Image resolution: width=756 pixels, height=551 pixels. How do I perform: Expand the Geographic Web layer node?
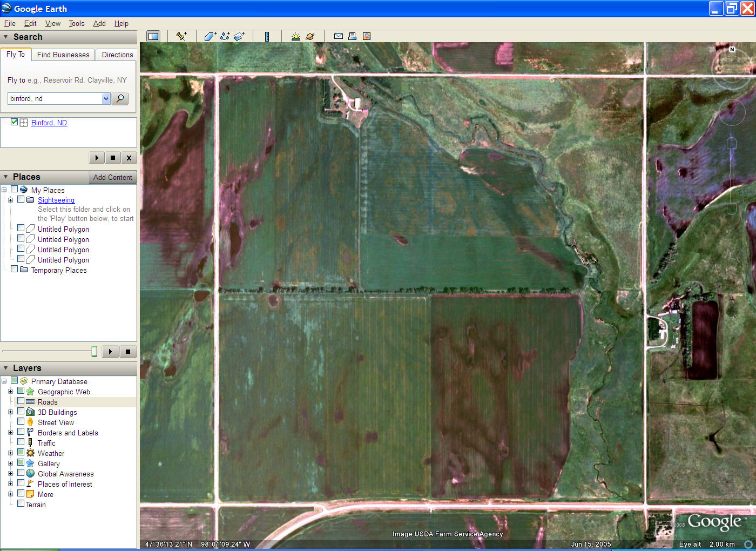click(x=10, y=392)
